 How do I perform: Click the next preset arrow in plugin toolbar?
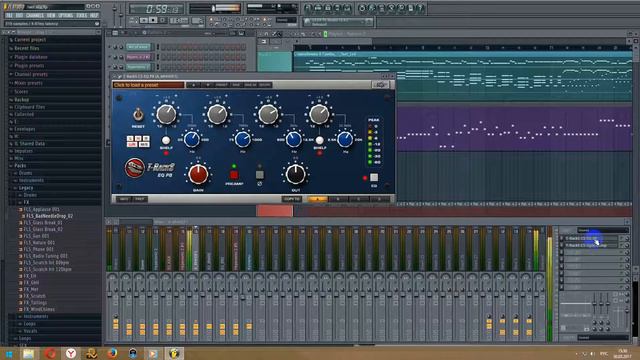(207, 85)
